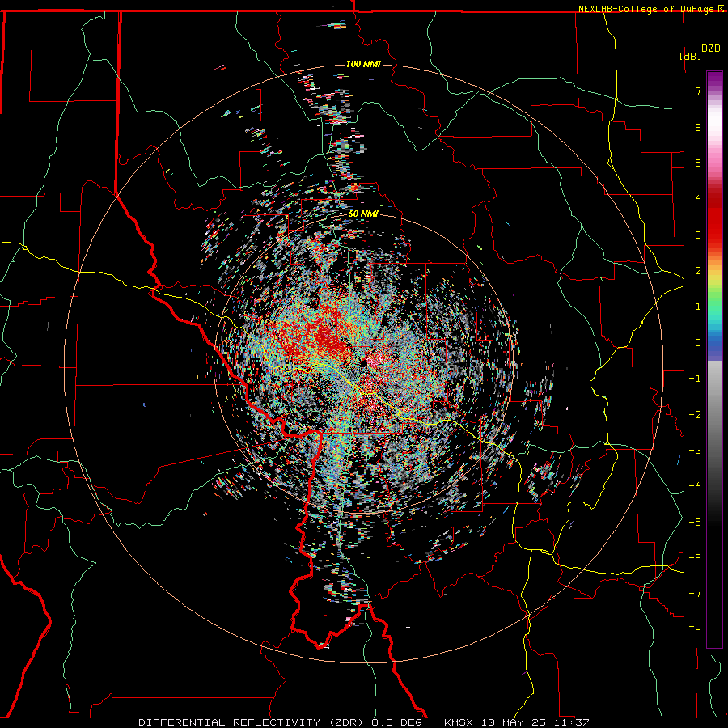The height and width of the screenshot is (728, 728).
Task: Click the red section of the color bar
Action: coord(714,218)
